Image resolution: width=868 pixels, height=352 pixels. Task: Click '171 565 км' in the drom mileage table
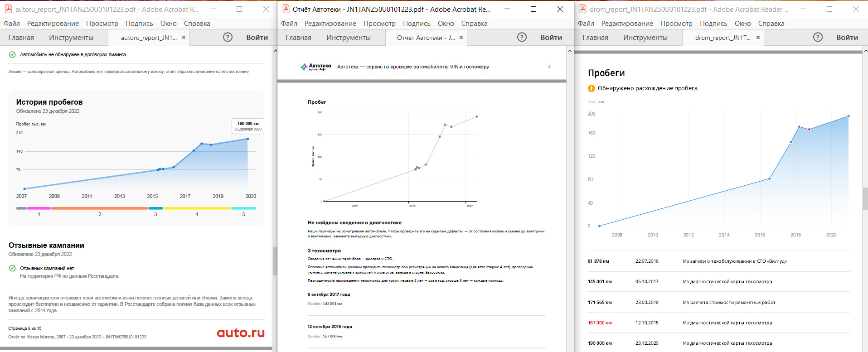coord(600,303)
